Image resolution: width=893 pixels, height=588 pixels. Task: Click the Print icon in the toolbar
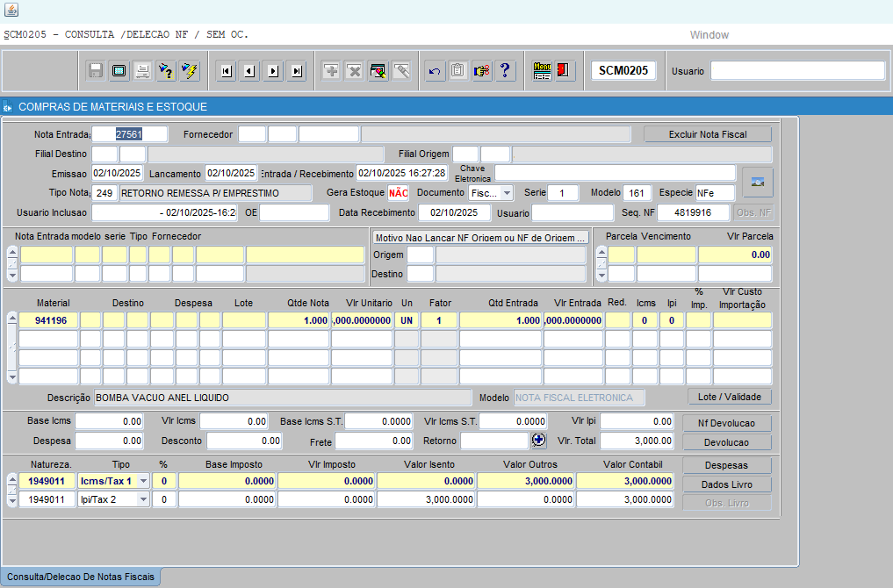point(141,71)
